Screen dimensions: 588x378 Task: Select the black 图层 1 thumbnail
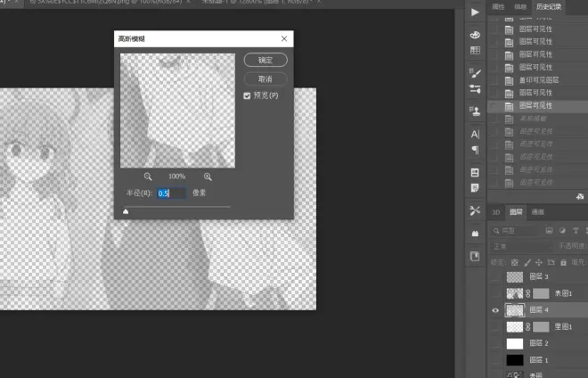[x=515, y=360]
